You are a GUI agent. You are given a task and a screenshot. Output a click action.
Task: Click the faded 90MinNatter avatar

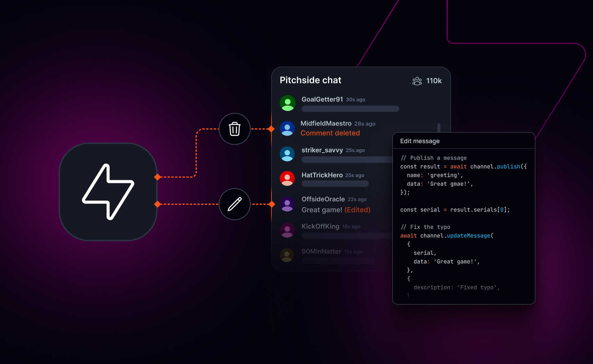click(x=287, y=255)
